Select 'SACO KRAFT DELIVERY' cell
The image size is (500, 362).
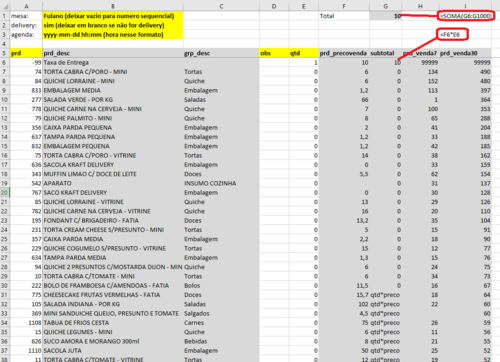(x=113, y=193)
